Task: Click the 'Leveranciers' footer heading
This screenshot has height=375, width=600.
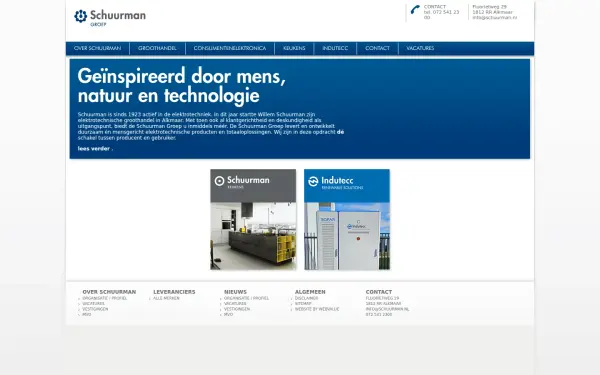Action: [174, 292]
